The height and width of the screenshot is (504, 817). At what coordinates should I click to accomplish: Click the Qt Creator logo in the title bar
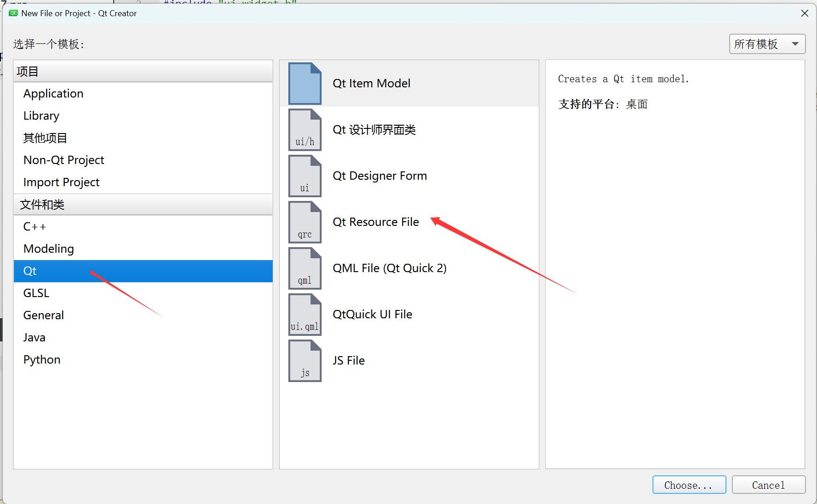click(x=13, y=13)
